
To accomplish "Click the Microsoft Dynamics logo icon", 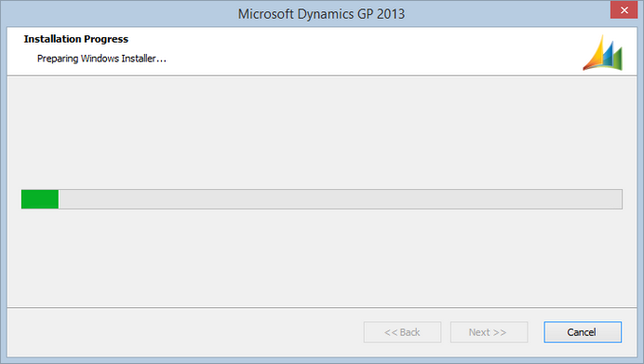I will coord(602,52).
